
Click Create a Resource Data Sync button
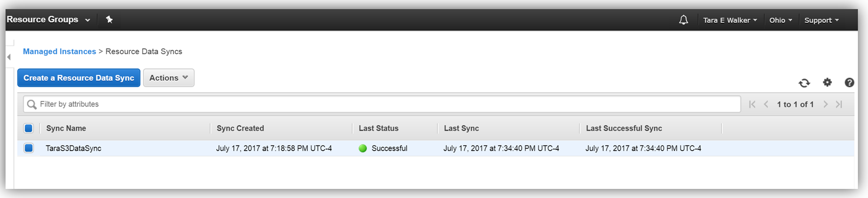click(79, 78)
